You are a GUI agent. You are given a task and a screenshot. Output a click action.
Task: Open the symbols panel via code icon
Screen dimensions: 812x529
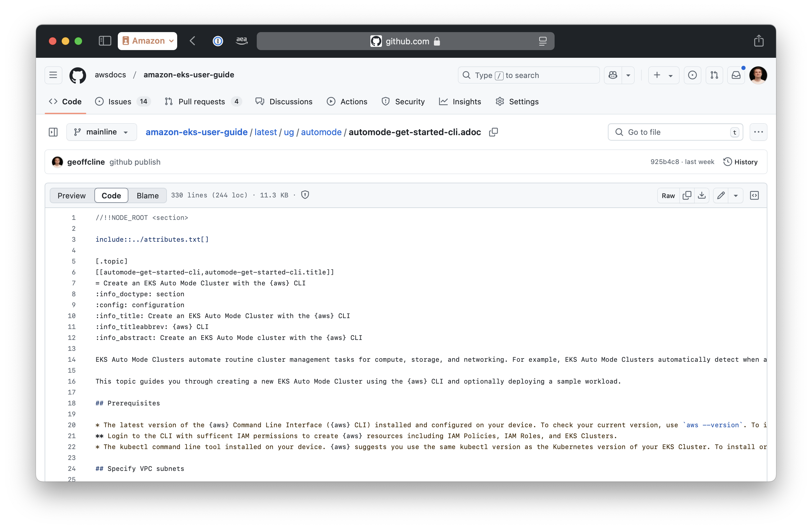[x=754, y=195]
